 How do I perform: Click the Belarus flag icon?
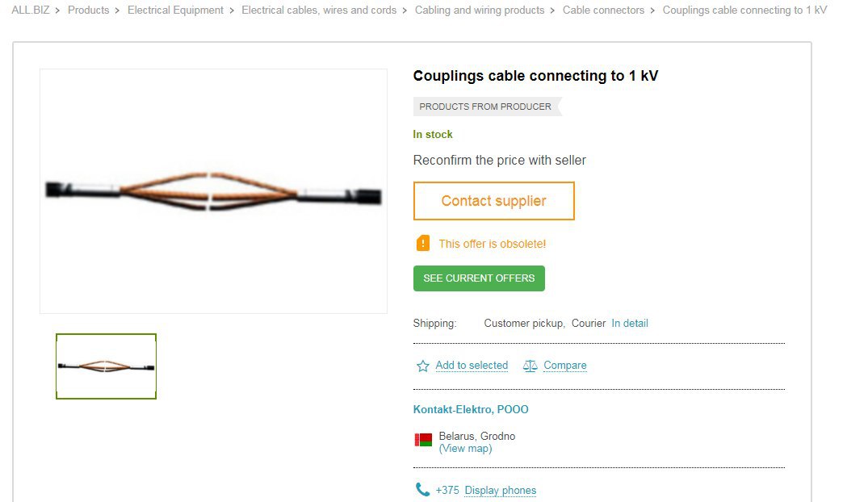(x=423, y=440)
